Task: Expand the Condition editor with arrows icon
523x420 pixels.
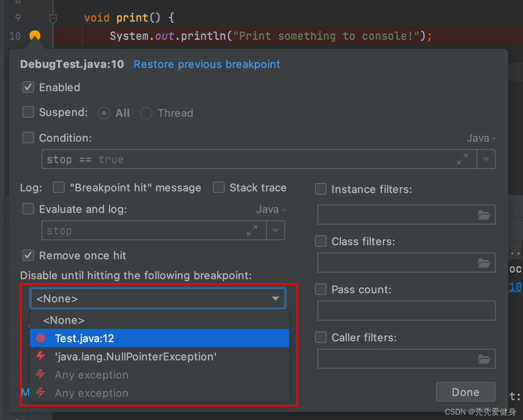Action: point(462,159)
